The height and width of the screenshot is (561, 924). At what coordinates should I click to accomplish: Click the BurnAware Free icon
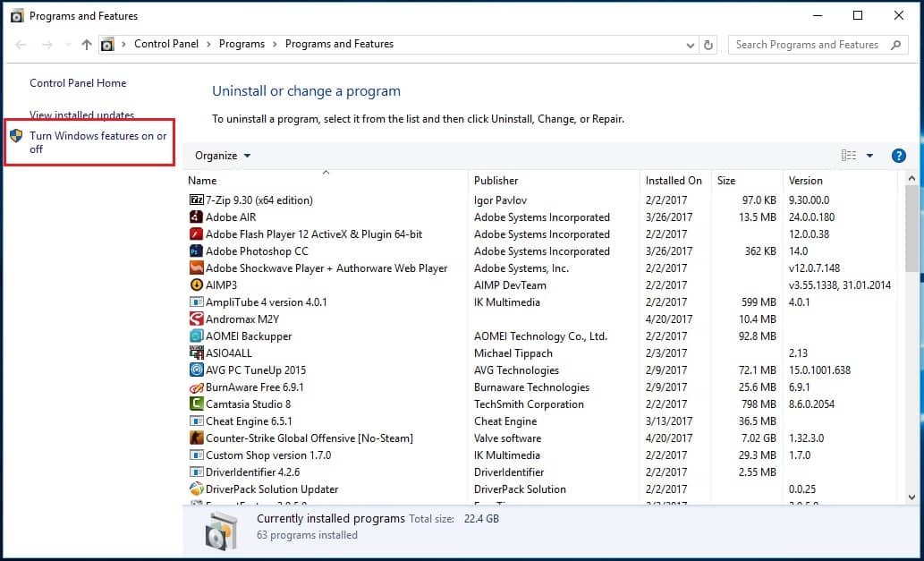(x=196, y=387)
